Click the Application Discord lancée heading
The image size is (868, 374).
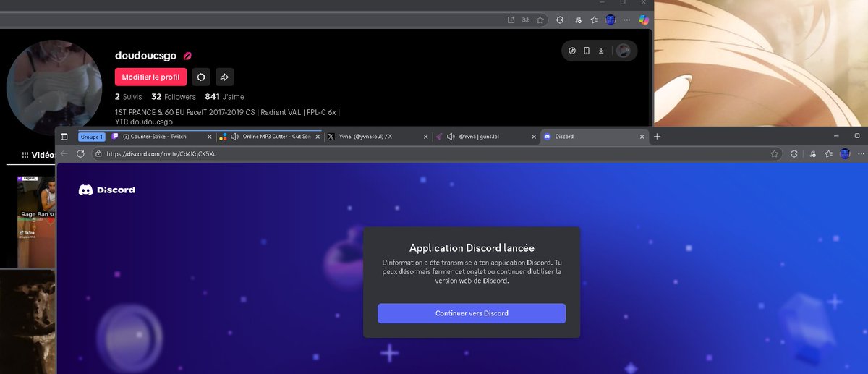tap(472, 247)
